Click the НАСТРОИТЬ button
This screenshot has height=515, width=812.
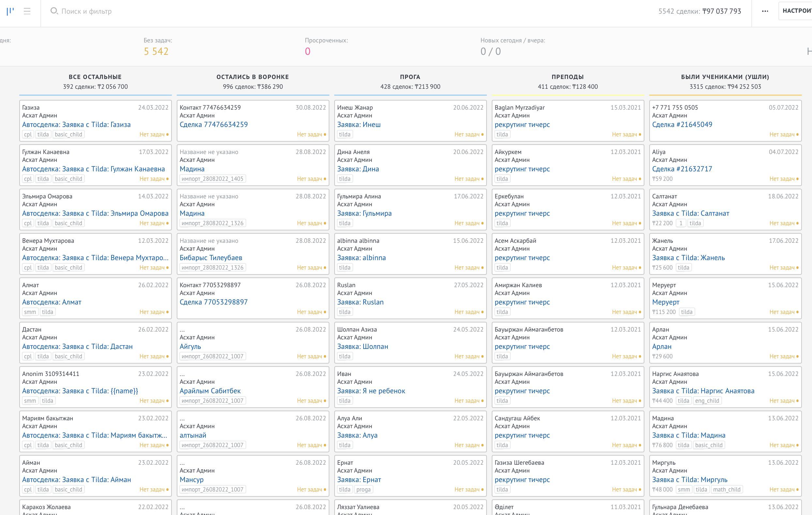[x=796, y=11]
